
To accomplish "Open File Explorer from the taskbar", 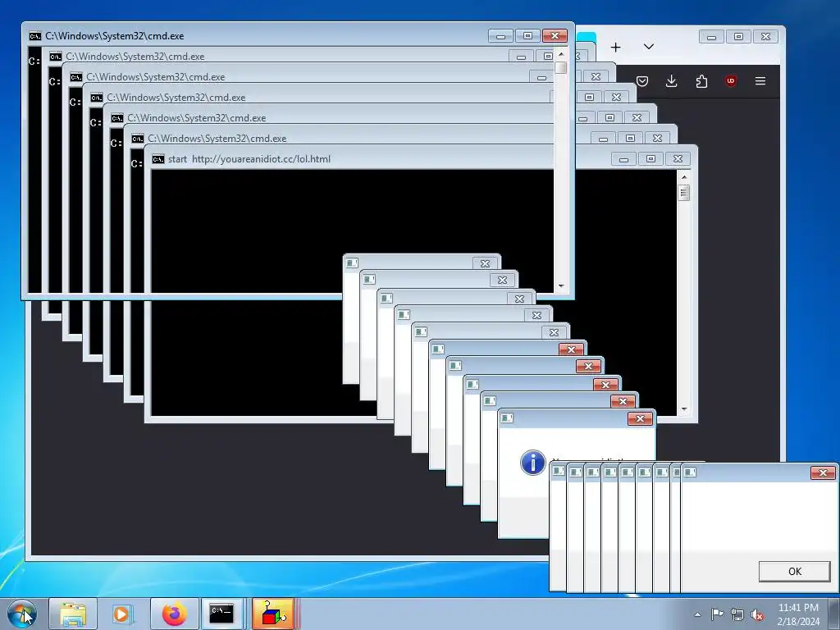I will [x=73, y=614].
